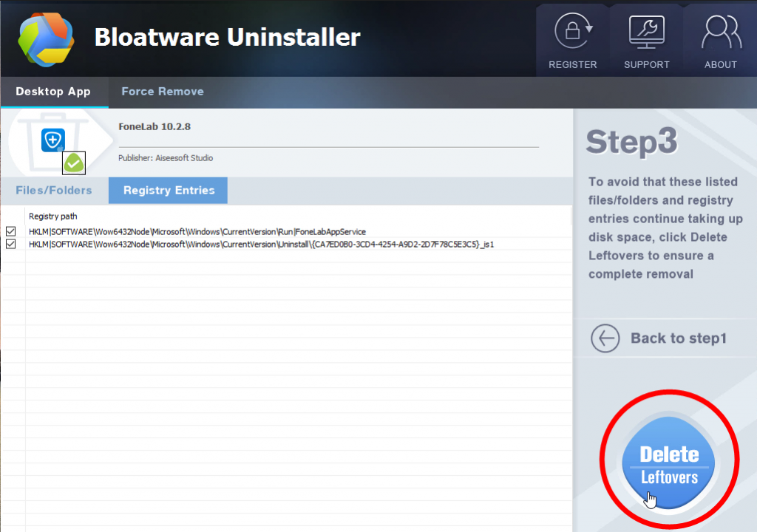Image resolution: width=757 pixels, height=532 pixels.
Task: Select the Run\FoneLabAppService registry path row
Action: pos(197,231)
